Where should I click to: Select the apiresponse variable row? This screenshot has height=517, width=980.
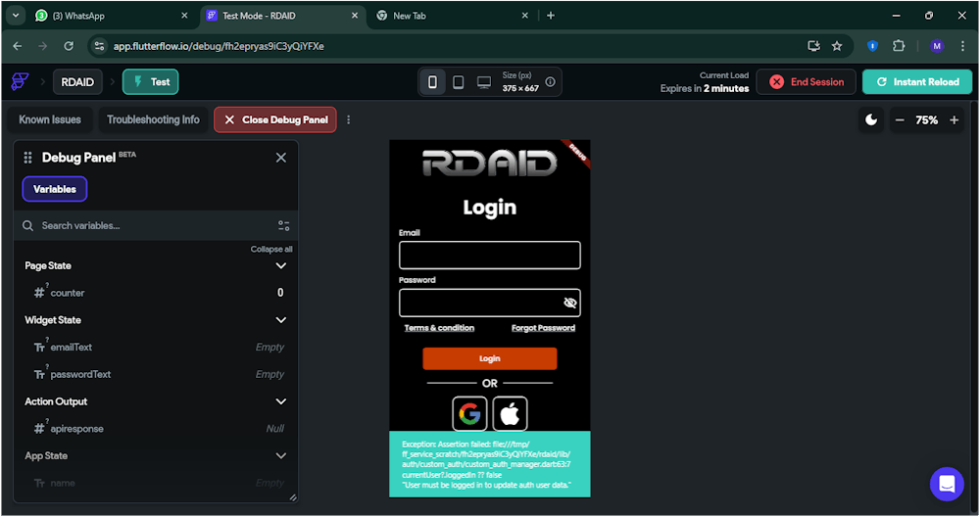click(x=156, y=429)
